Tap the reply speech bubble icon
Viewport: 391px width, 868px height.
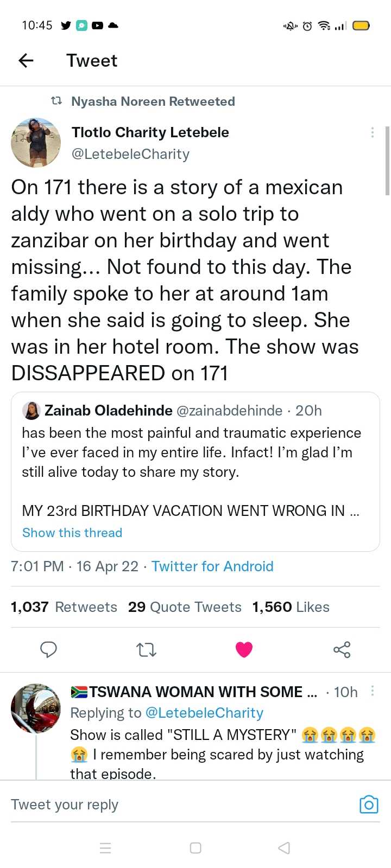[49, 649]
